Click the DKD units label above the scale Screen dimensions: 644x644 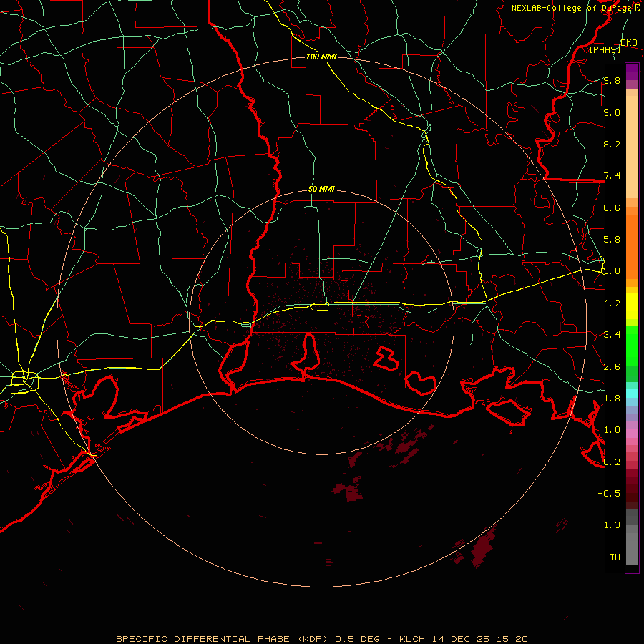629,43
